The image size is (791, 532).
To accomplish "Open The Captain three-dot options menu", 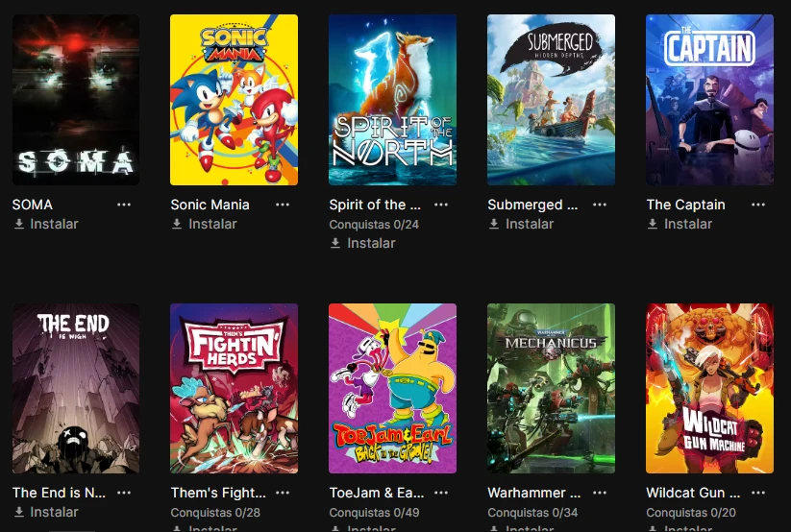I will pos(757,205).
